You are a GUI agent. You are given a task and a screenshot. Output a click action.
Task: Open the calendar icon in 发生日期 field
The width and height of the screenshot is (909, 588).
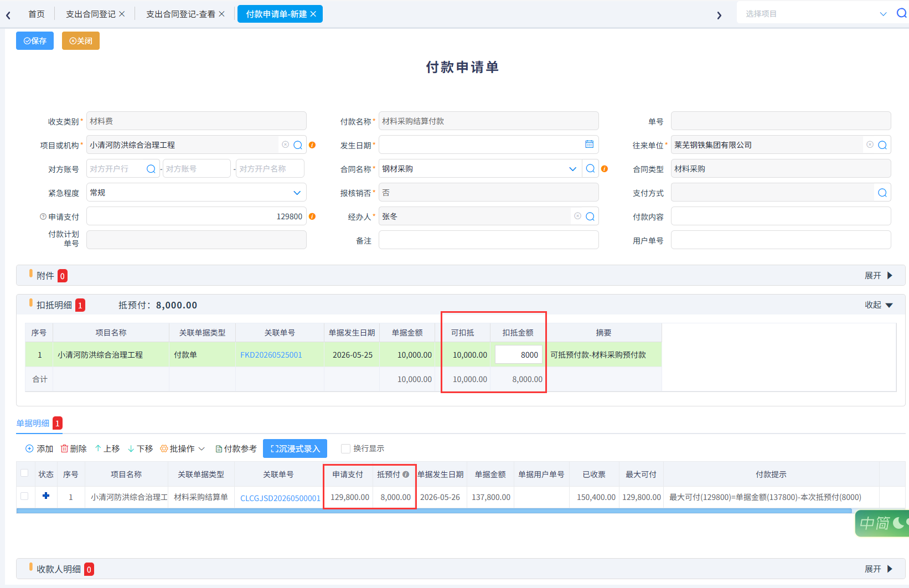[x=590, y=145]
